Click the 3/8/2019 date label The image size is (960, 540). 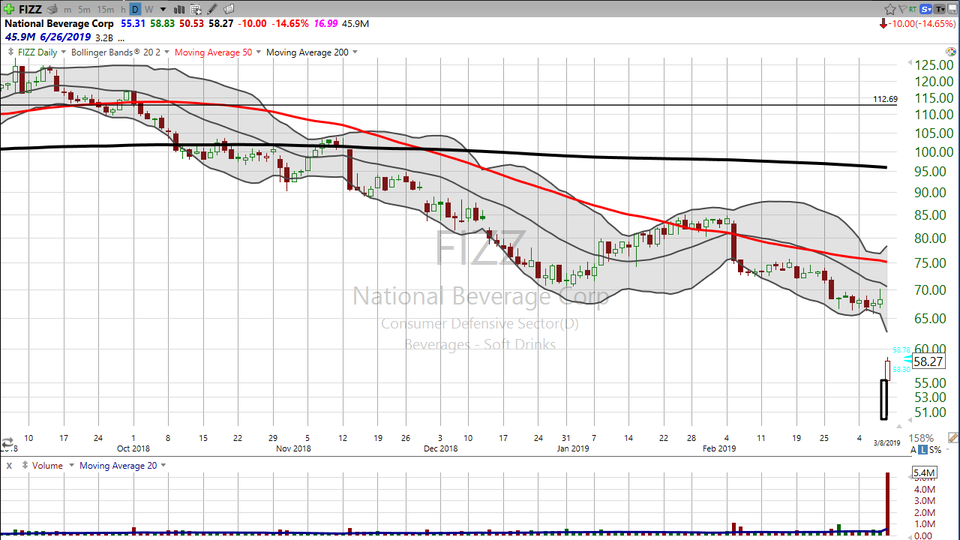tap(887, 443)
